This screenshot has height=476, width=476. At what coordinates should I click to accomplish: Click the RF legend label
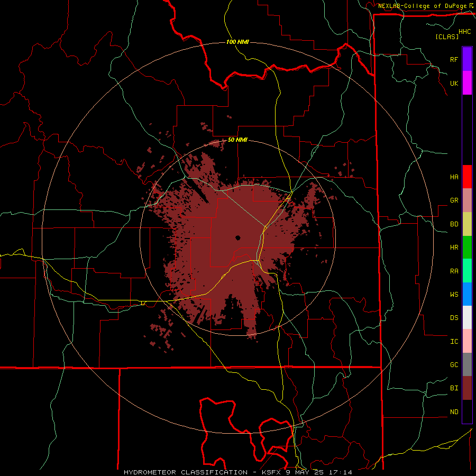pyautogui.click(x=454, y=59)
